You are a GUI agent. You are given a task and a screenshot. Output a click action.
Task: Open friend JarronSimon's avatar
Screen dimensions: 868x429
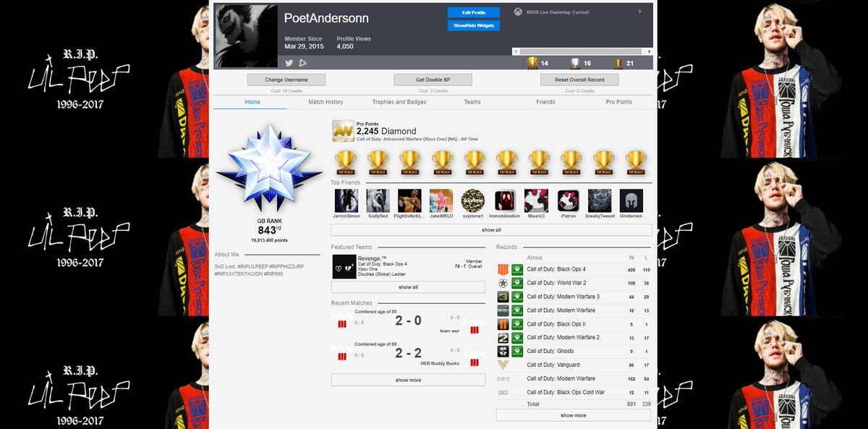click(x=345, y=200)
